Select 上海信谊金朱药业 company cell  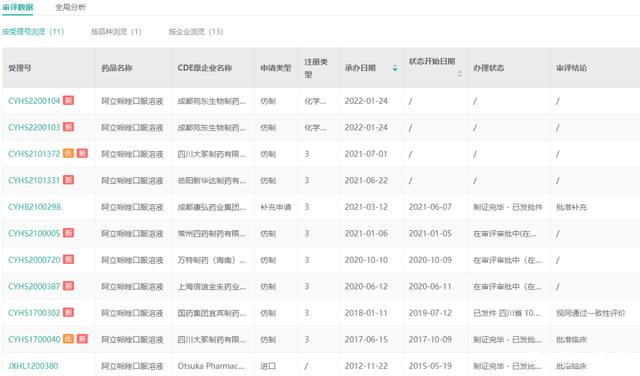(212, 287)
